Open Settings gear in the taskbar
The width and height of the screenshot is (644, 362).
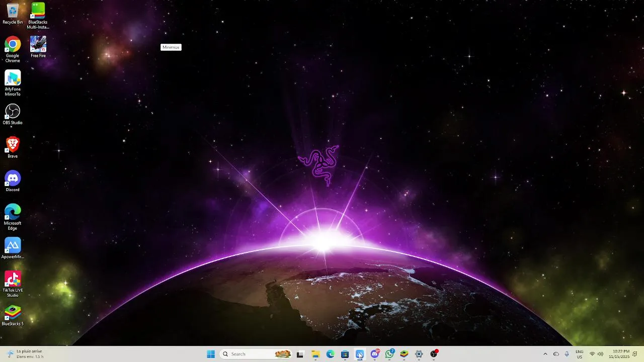(419, 354)
